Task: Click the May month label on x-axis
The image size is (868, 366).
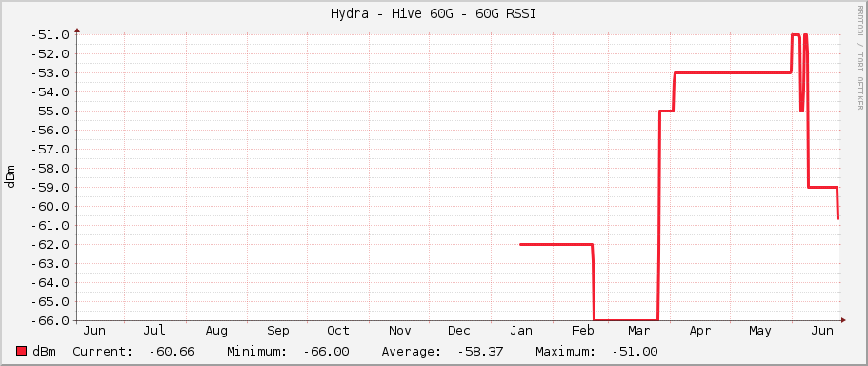Action: [760, 331]
